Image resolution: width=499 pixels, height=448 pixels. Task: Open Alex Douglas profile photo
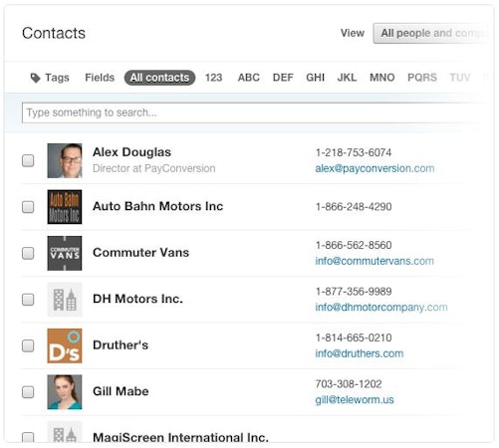(65, 160)
